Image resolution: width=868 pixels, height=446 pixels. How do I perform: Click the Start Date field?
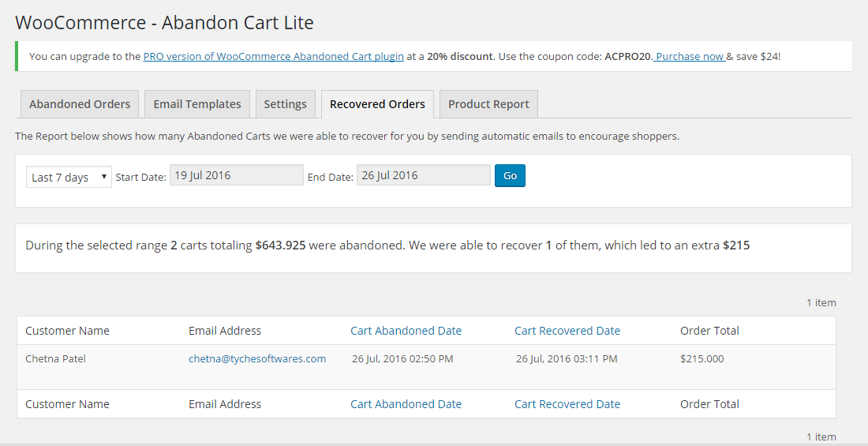click(236, 175)
